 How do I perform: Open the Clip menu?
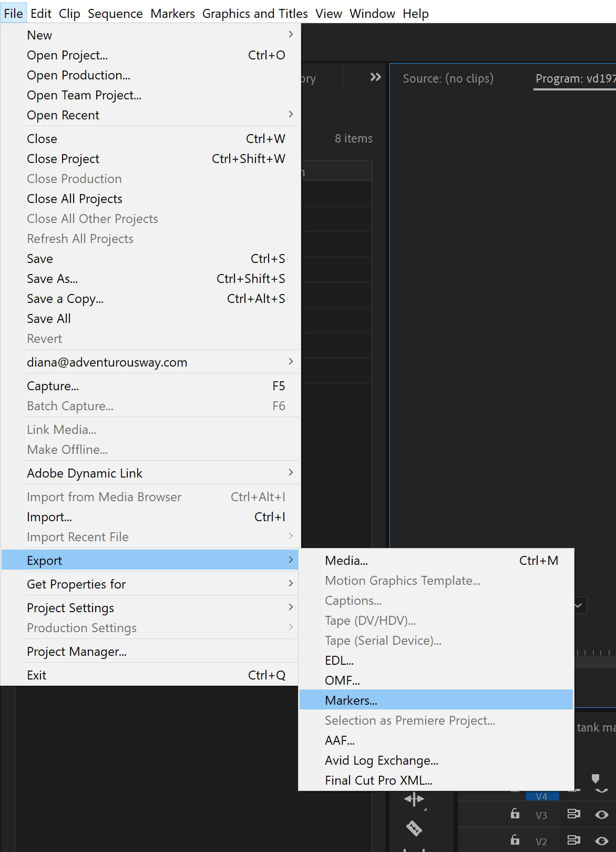click(69, 13)
